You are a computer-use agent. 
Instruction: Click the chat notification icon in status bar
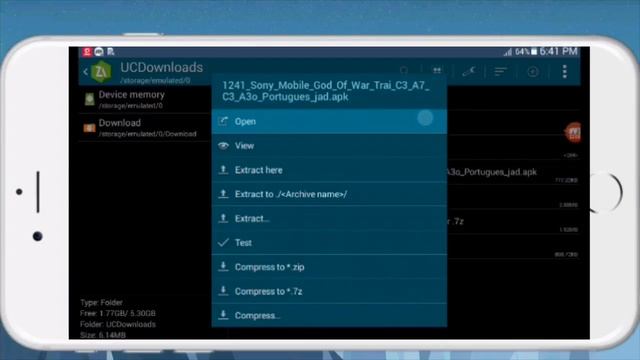tap(99, 52)
